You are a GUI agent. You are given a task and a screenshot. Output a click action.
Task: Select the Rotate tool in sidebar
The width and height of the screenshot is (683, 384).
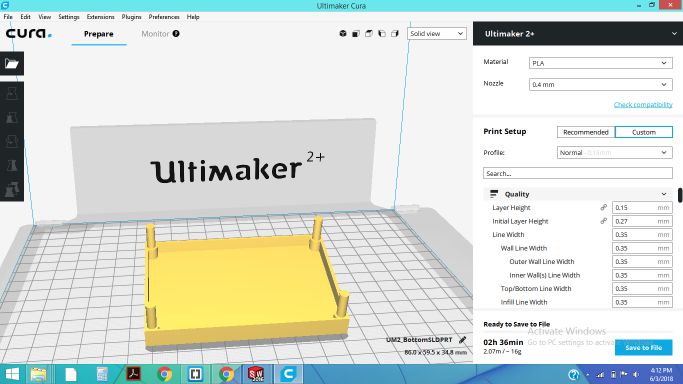coord(12,141)
